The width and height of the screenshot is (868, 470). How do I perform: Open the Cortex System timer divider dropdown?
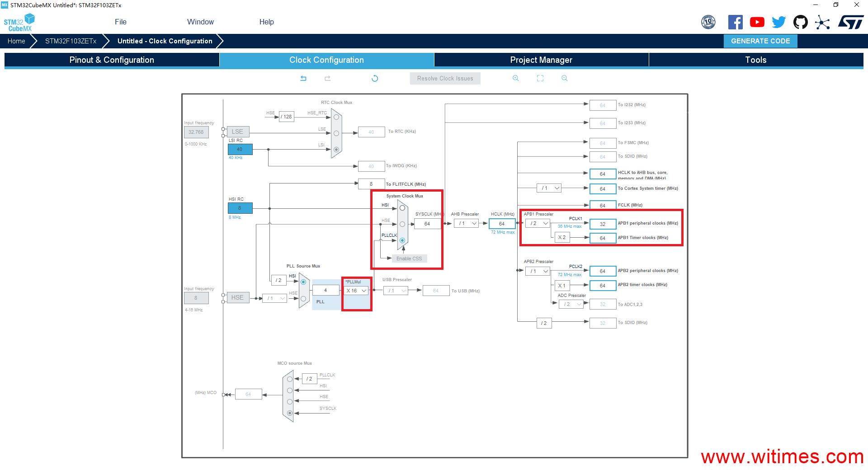[549, 188]
